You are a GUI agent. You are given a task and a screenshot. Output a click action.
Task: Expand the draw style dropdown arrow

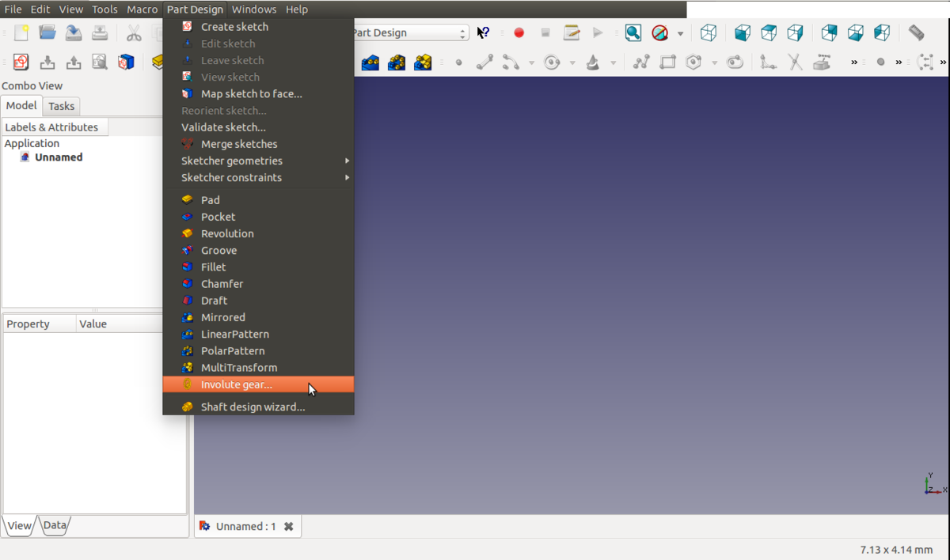tap(680, 33)
